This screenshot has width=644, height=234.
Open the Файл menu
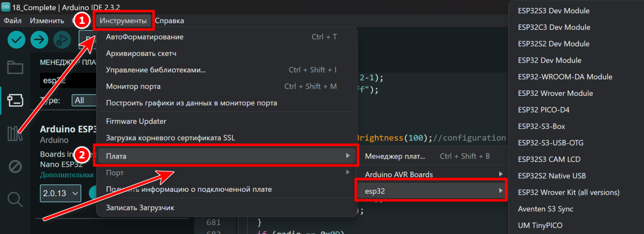[x=13, y=21]
